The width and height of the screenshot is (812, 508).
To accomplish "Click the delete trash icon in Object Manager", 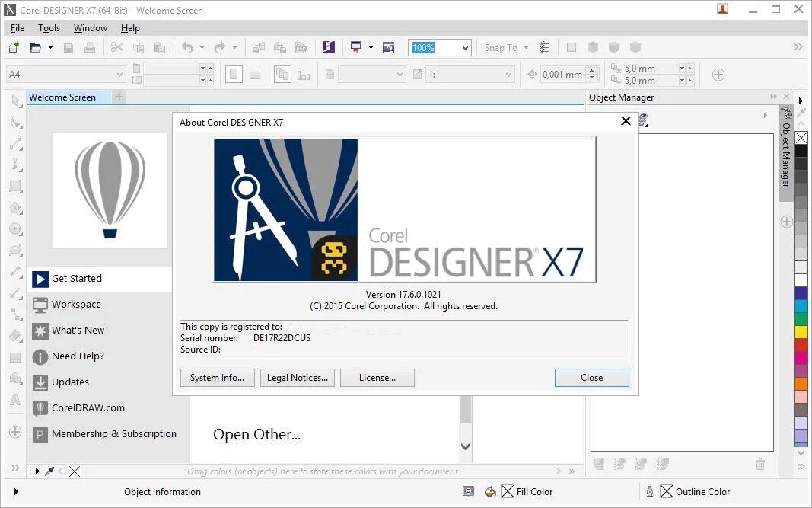I will coord(759,464).
